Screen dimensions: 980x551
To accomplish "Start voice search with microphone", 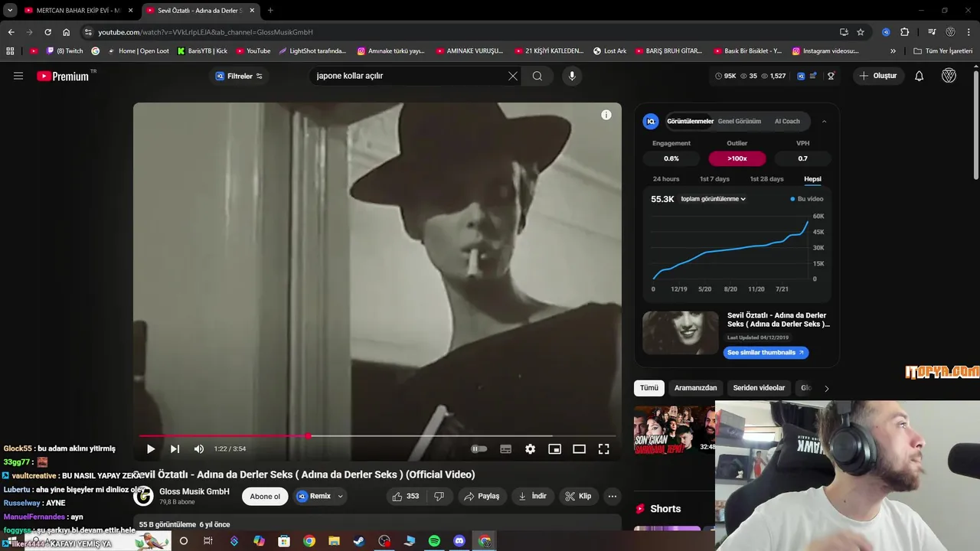I will [572, 76].
